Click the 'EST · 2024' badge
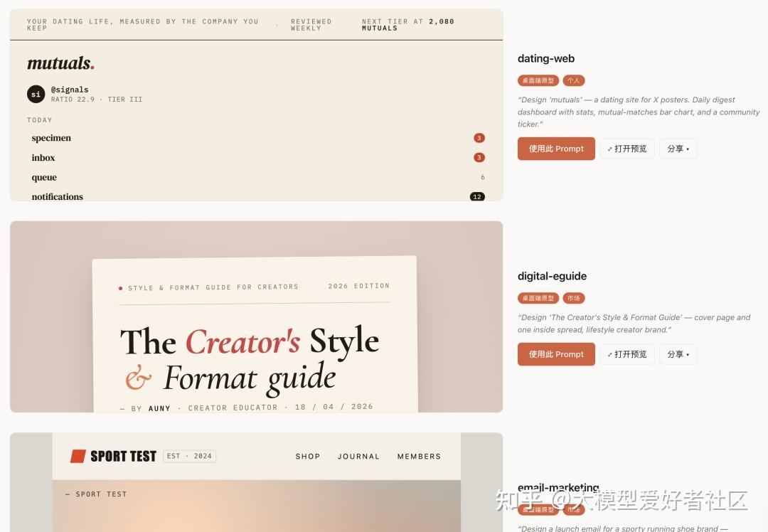This screenshot has height=532, width=768. (190, 456)
